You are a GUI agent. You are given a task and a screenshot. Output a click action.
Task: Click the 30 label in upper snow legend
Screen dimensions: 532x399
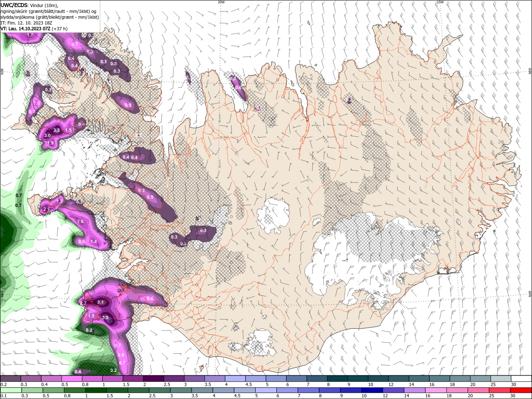[x=514, y=384]
